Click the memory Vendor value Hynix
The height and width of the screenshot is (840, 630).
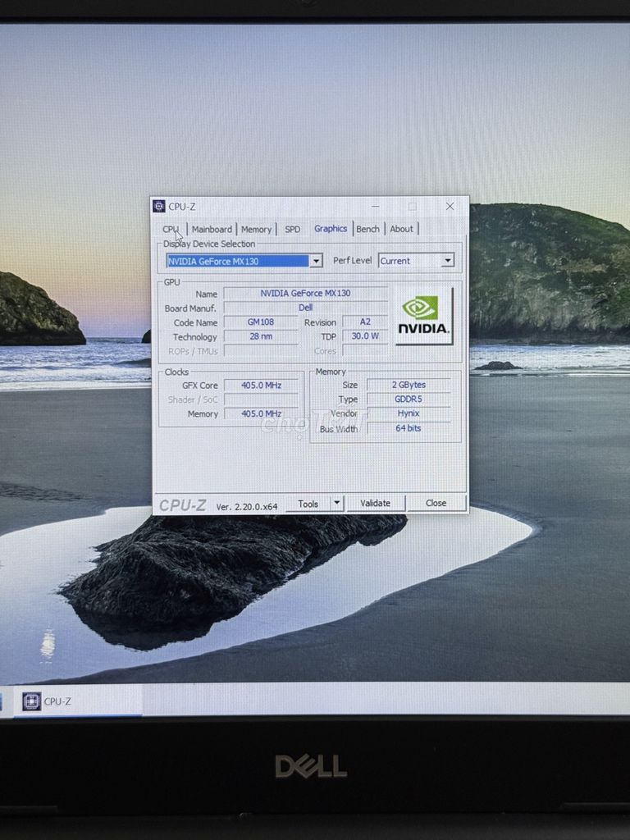(409, 413)
